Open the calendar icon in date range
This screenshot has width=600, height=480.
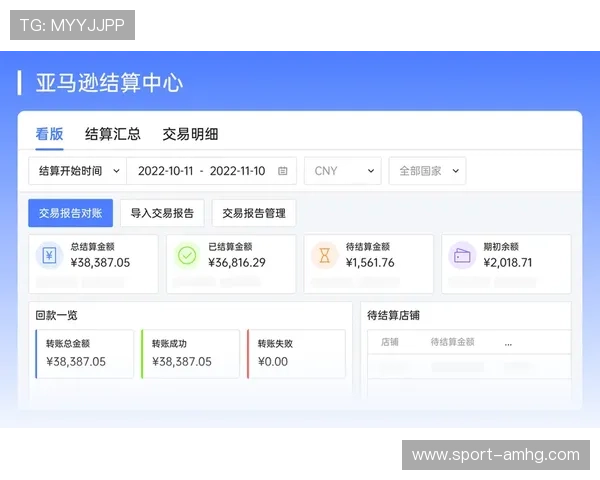(282, 171)
